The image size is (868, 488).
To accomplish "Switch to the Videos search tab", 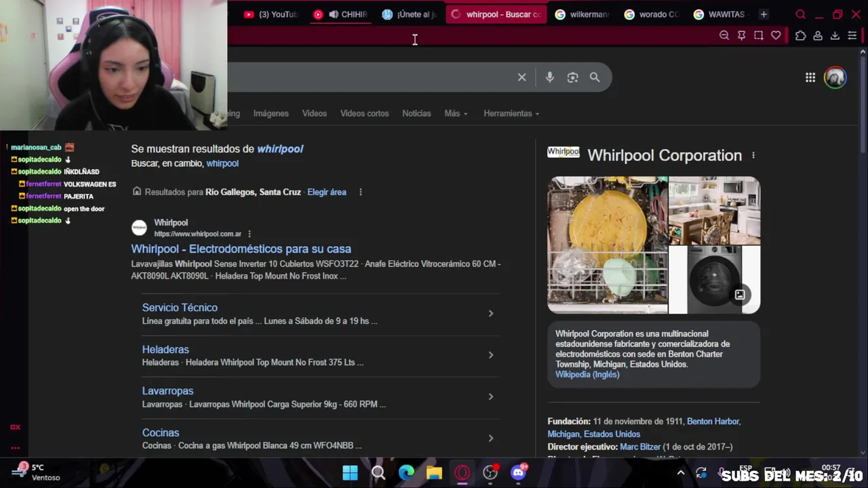I will click(x=314, y=113).
